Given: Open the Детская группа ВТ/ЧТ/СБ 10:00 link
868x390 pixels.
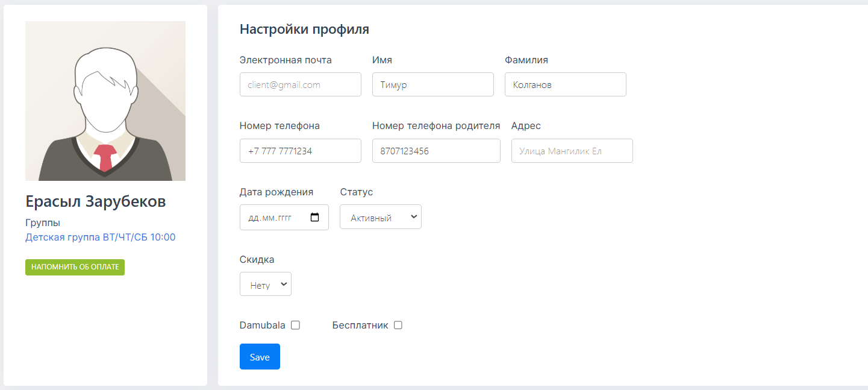Looking at the screenshot, I should (100, 237).
